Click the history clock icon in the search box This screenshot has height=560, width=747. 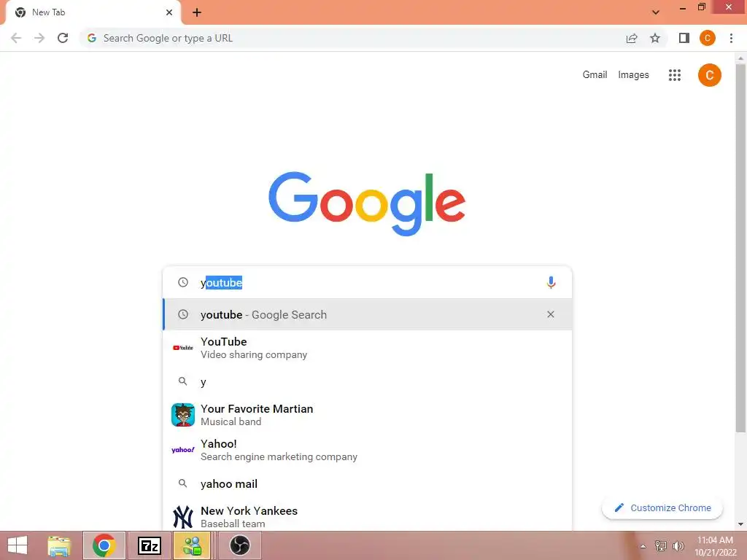tap(183, 282)
